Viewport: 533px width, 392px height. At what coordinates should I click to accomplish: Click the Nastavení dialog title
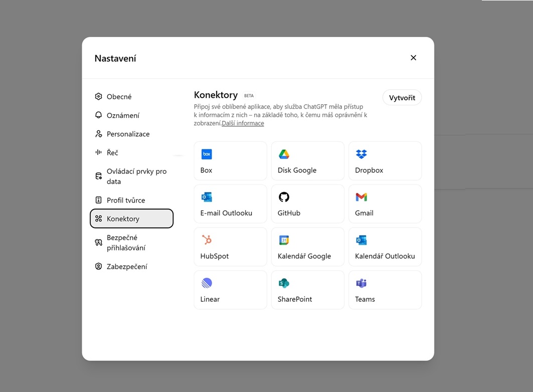[x=115, y=59]
